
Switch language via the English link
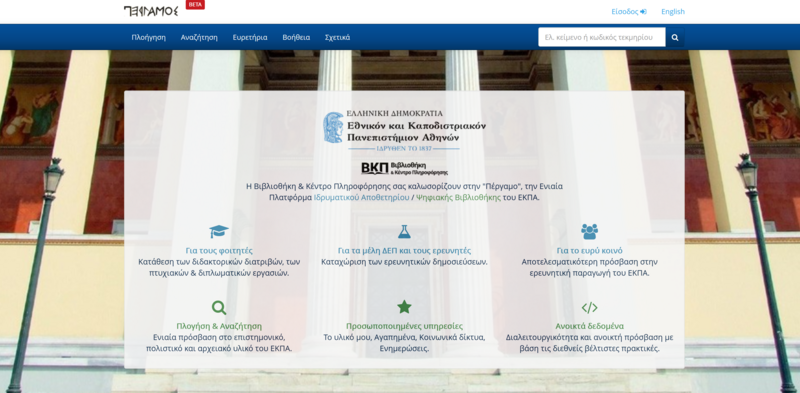[x=673, y=12]
